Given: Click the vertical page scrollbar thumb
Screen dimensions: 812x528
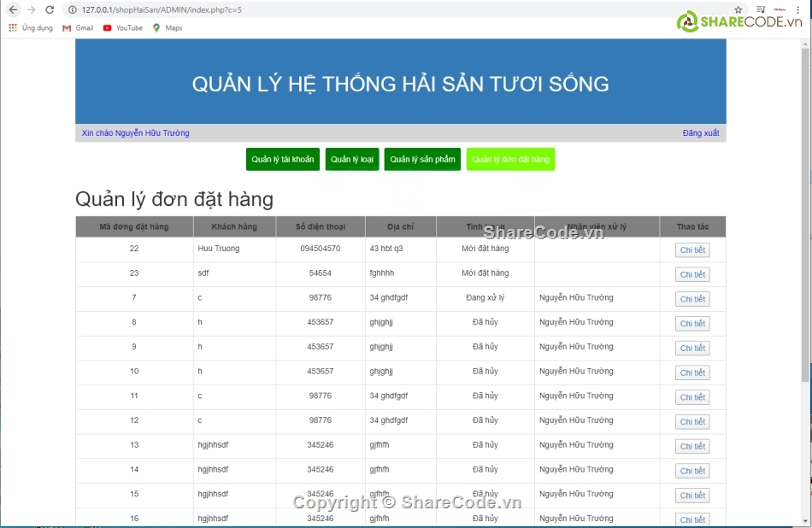Looking at the screenshot, I should pyautogui.click(x=805, y=216).
